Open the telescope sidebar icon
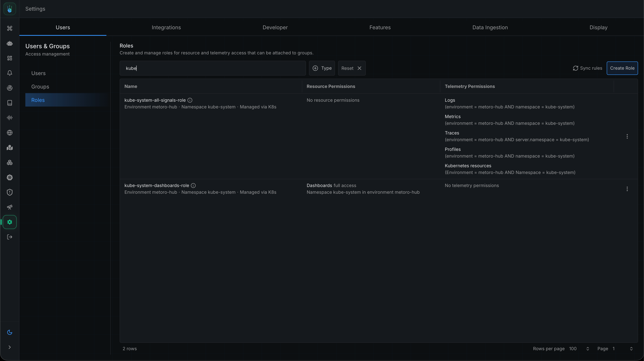The image size is (644, 361). (x=10, y=207)
